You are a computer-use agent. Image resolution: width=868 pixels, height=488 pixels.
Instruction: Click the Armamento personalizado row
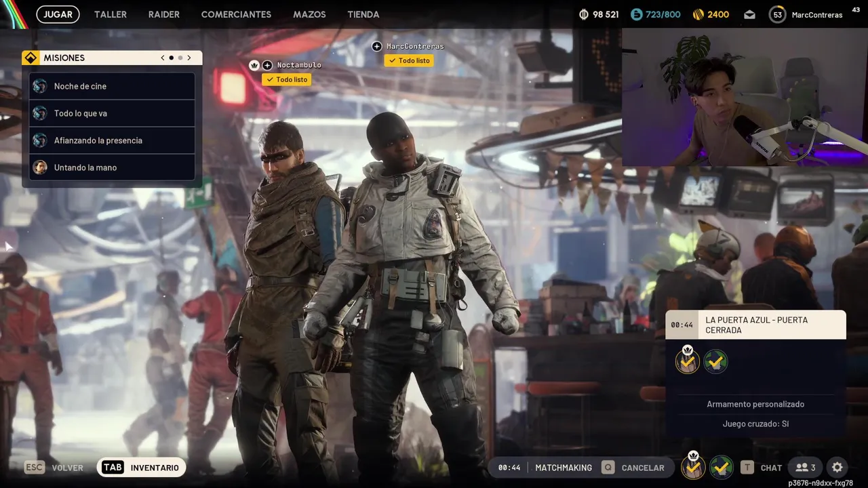click(x=755, y=404)
